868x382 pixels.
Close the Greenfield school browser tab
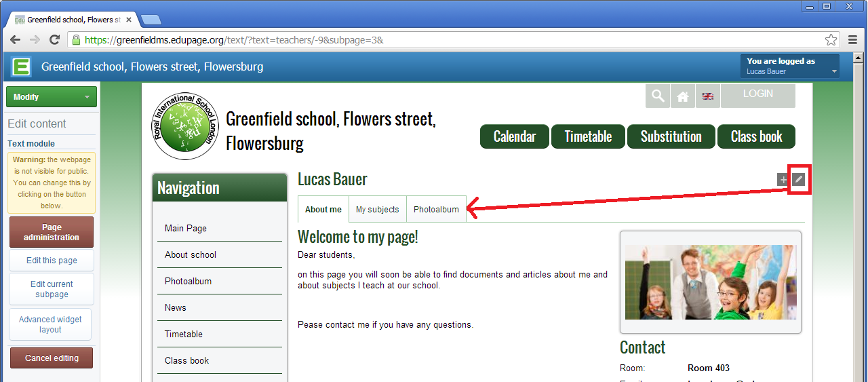point(129,20)
